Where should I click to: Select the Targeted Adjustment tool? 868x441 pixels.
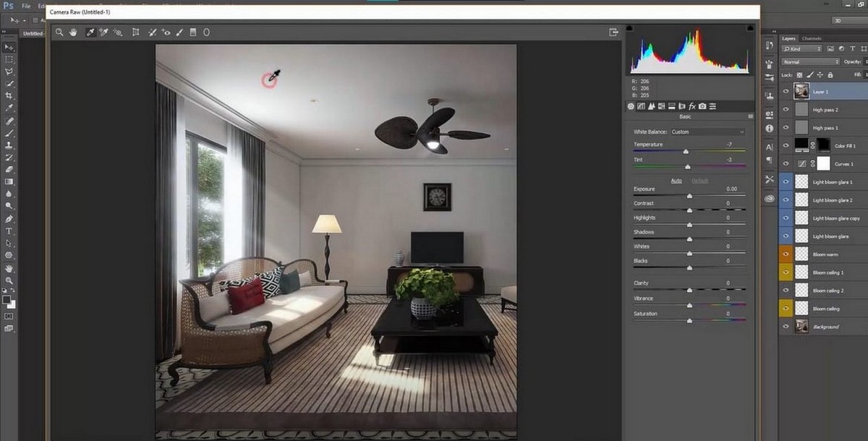[x=117, y=32]
